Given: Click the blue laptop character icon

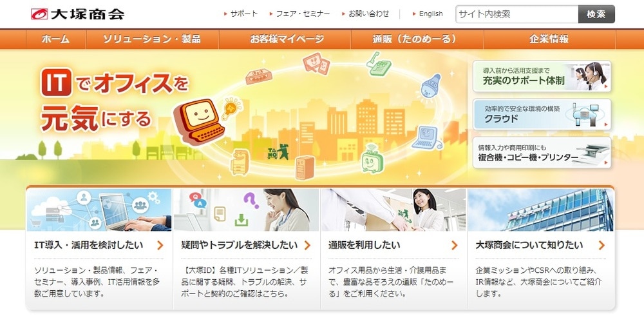Looking at the screenshot, I should click(x=426, y=138).
